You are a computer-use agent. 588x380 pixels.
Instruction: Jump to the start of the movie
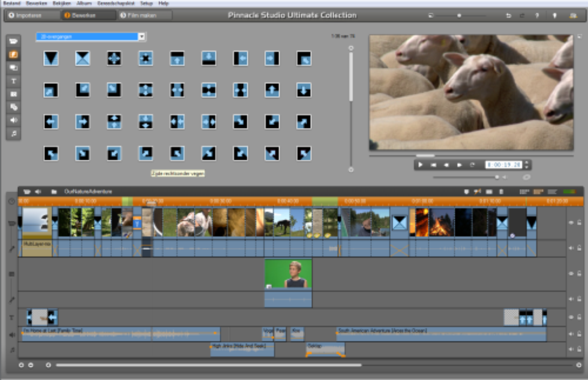[433, 164]
